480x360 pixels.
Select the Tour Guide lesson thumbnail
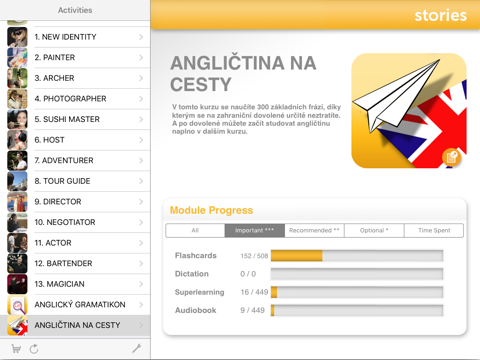point(17,181)
